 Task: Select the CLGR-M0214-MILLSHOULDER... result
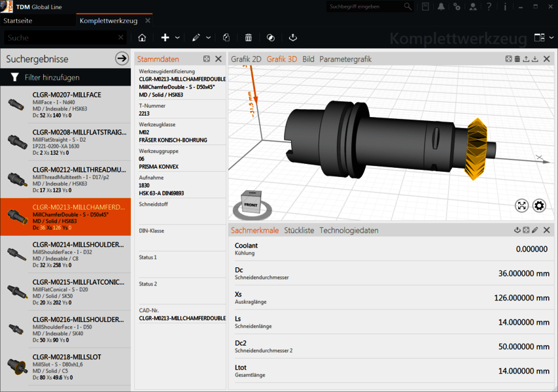click(65, 254)
